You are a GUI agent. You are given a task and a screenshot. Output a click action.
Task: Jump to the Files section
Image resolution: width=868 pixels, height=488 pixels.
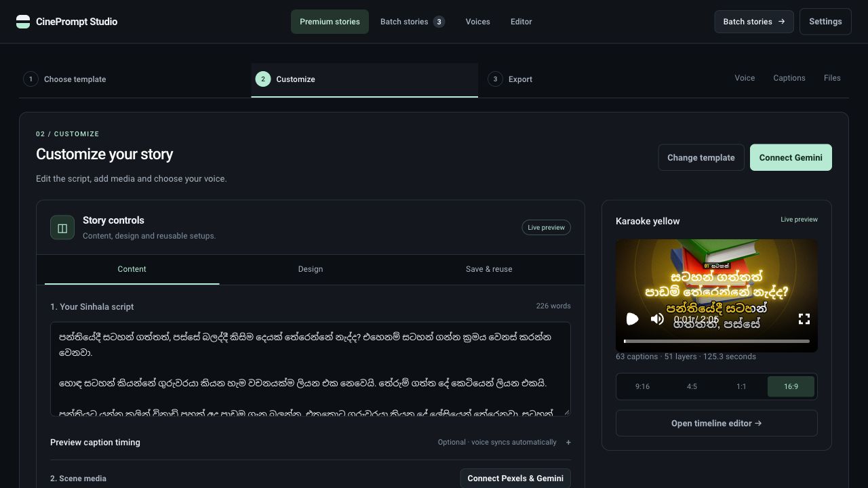tap(832, 78)
